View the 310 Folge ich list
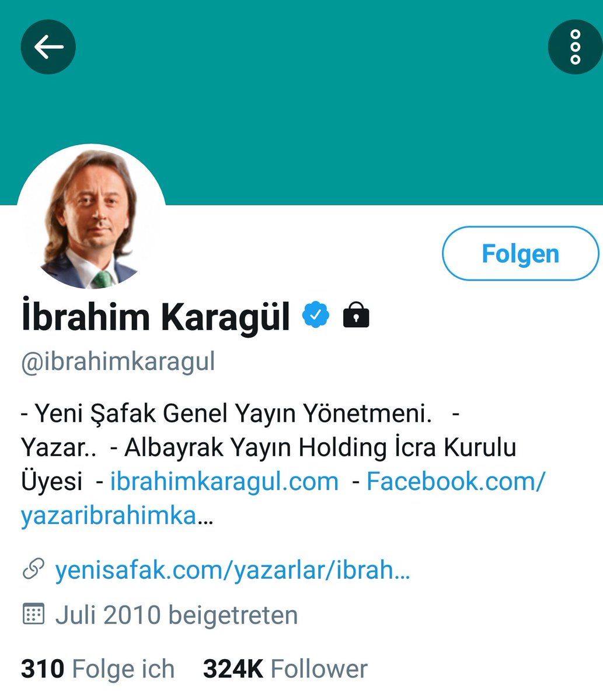 click(x=97, y=669)
